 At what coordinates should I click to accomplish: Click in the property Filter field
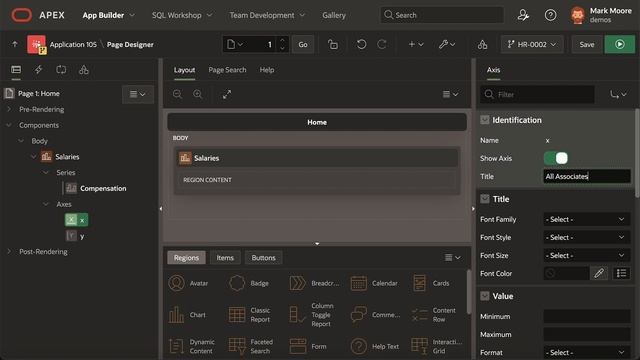click(x=537, y=94)
